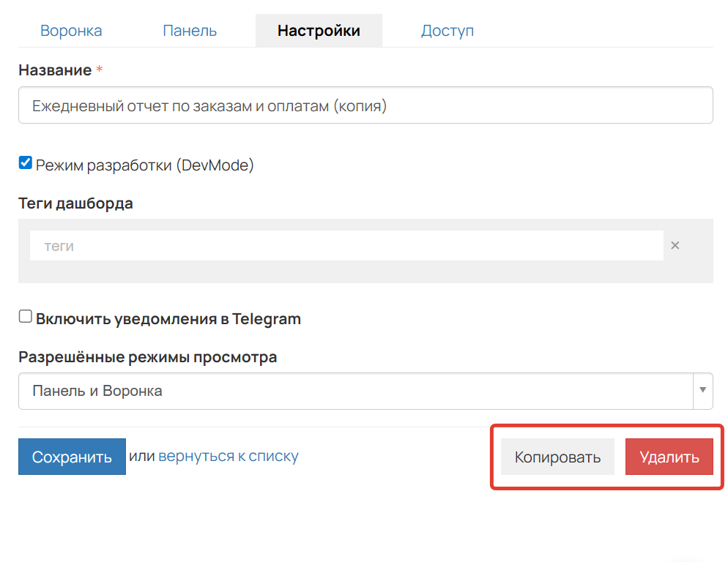Disable the Режим разработки (DevMode) checkbox

[x=26, y=163]
